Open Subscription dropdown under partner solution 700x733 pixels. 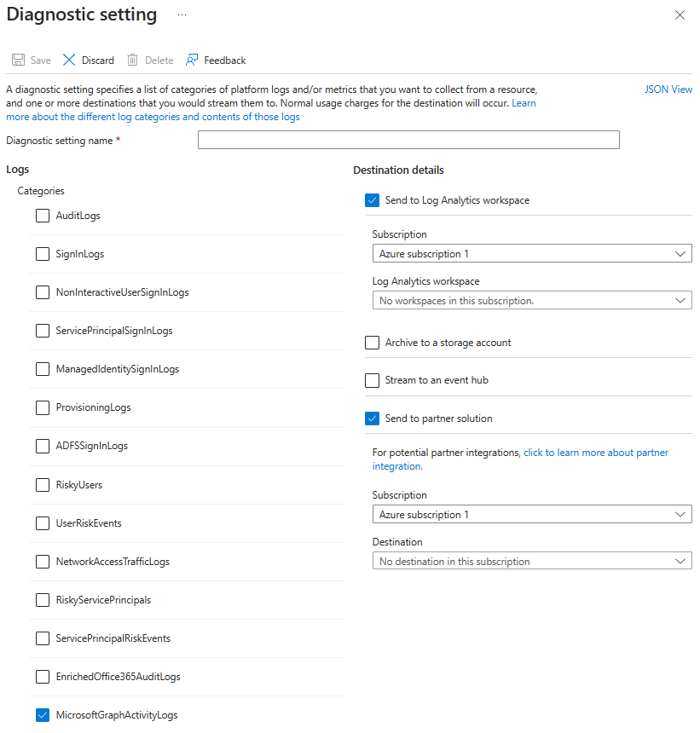coord(531,514)
